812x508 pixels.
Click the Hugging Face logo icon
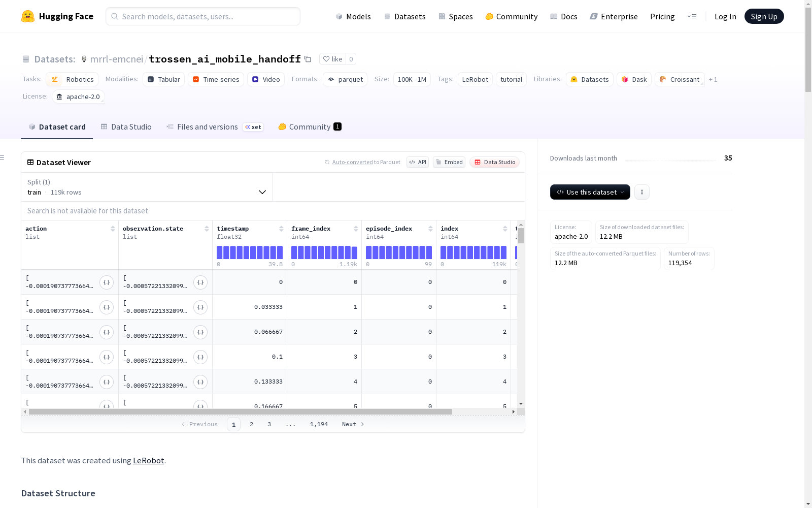(28, 16)
